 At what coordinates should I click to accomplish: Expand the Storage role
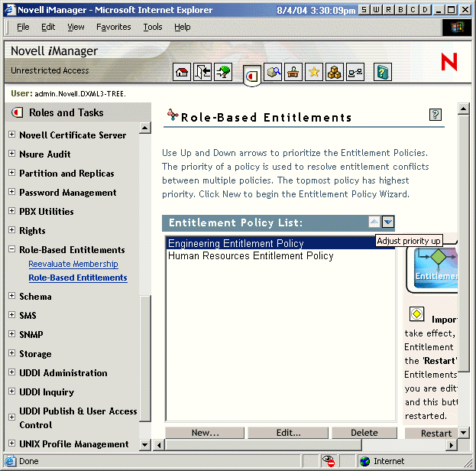[x=11, y=353]
